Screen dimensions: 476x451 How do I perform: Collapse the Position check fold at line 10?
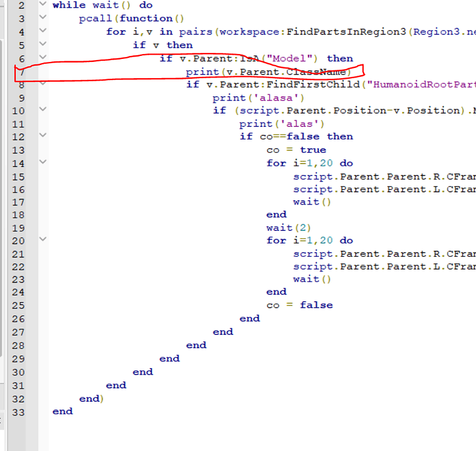[43, 109]
